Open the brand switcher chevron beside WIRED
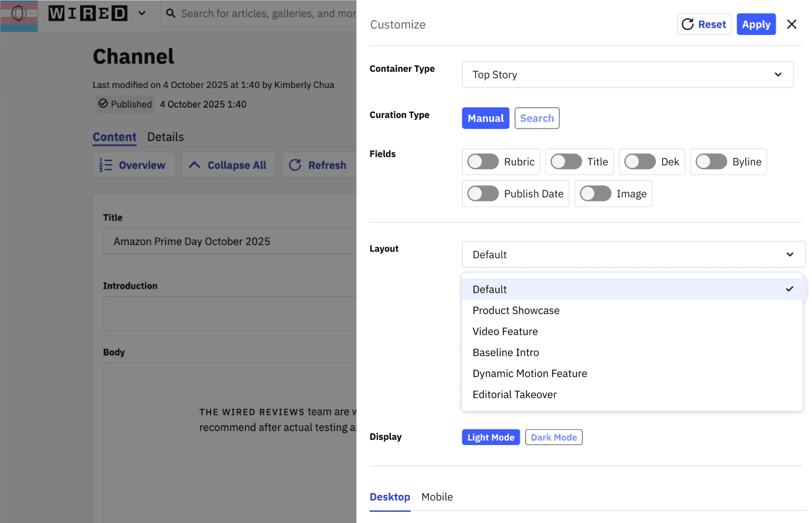This screenshot has width=812, height=523. coord(142,13)
